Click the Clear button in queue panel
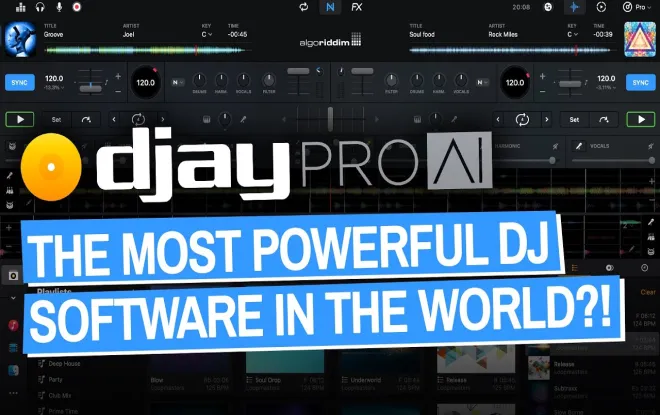Viewport: 660px width, 415px height. pyautogui.click(x=648, y=292)
